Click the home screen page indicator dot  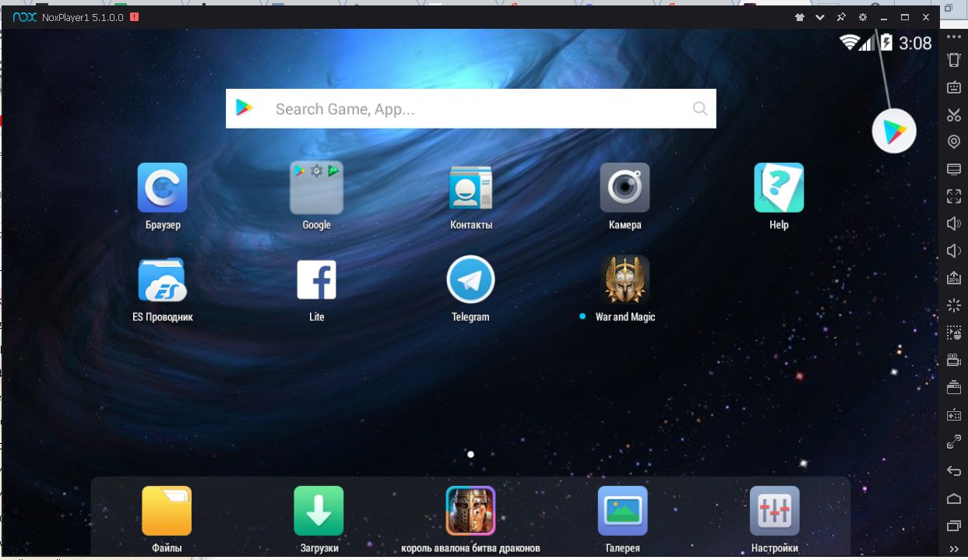coord(470,454)
